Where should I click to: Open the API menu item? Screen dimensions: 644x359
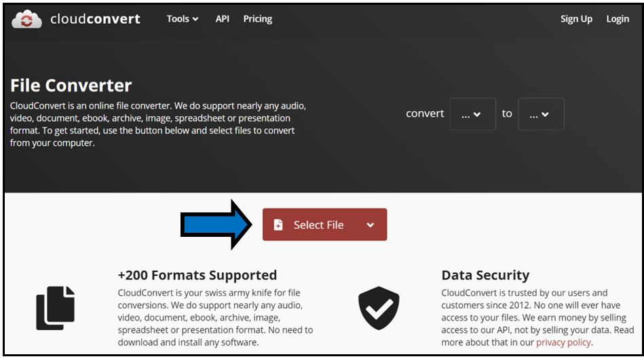222,19
